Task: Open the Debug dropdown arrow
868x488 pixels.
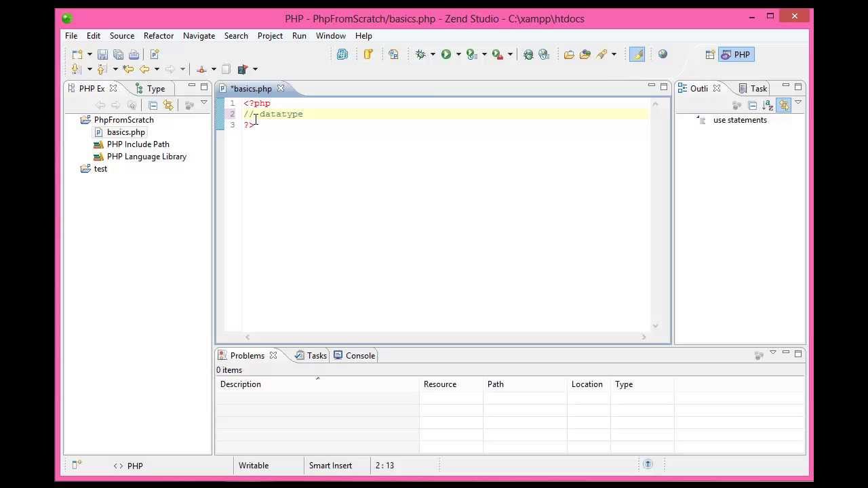Action: 433,55
